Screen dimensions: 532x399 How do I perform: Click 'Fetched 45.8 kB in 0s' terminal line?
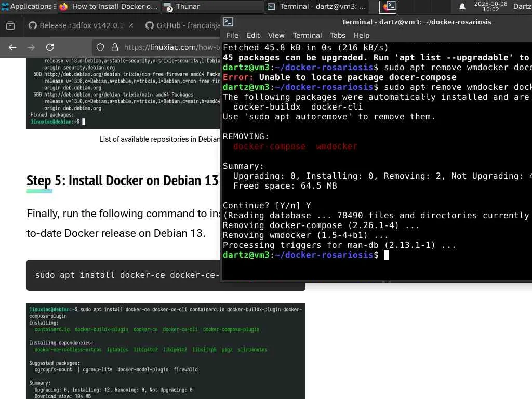[305, 47]
